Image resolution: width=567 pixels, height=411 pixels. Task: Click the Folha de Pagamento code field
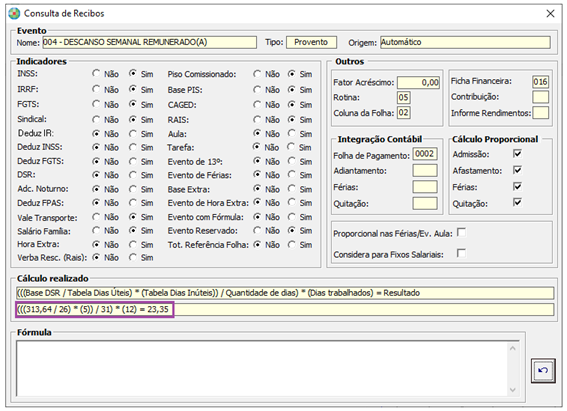click(x=425, y=154)
